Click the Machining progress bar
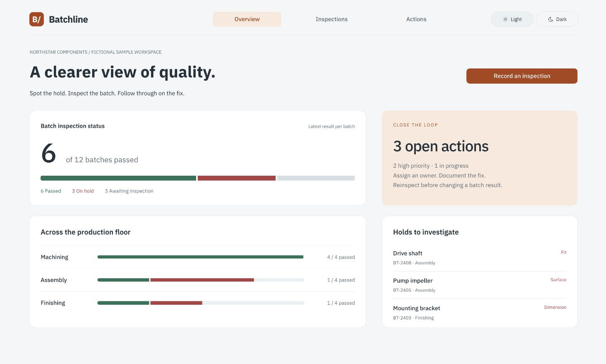This screenshot has height=364, width=606. [201, 257]
